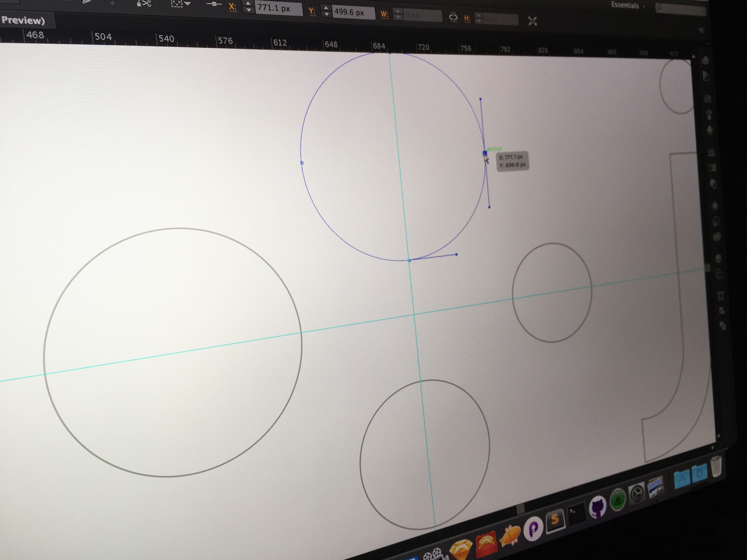Increase Y value with the up stepper

[x=326, y=7]
